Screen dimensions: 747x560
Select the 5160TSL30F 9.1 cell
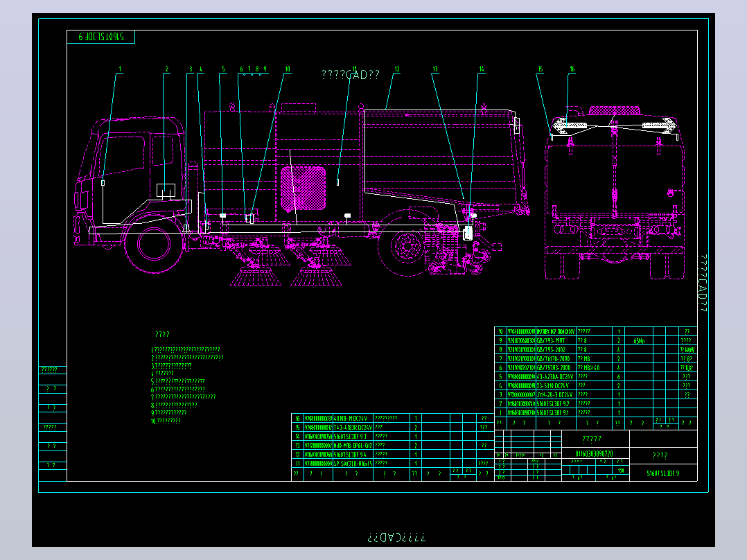(556, 413)
